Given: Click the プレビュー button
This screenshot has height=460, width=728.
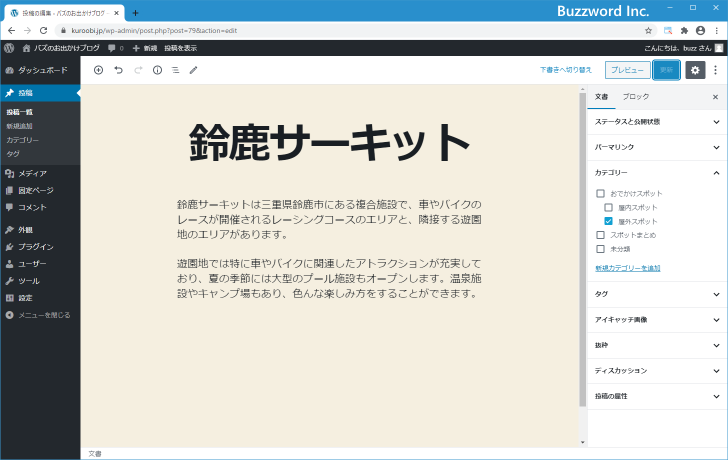Looking at the screenshot, I should click(x=627, y=70).
